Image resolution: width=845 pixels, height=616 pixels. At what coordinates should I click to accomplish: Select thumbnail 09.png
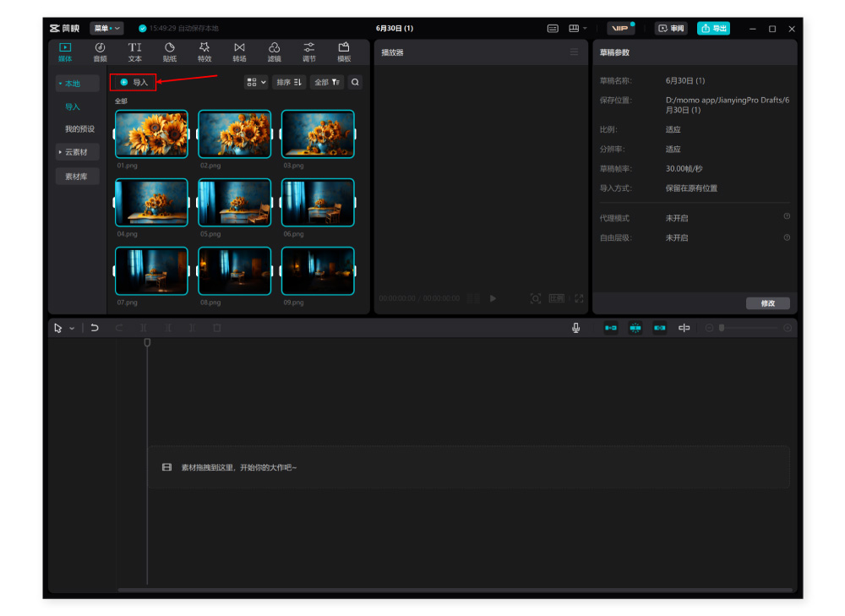[x=318, y=271]
